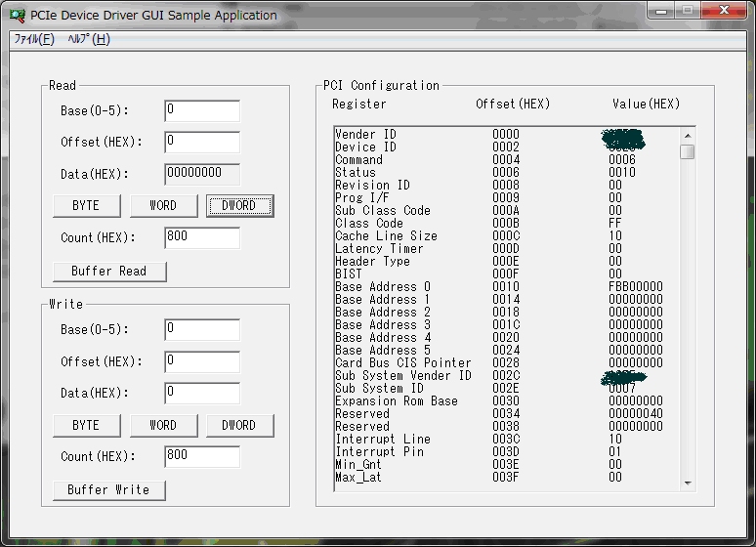
Task: Select the Base Address 4 row
Action: (507, 337)
